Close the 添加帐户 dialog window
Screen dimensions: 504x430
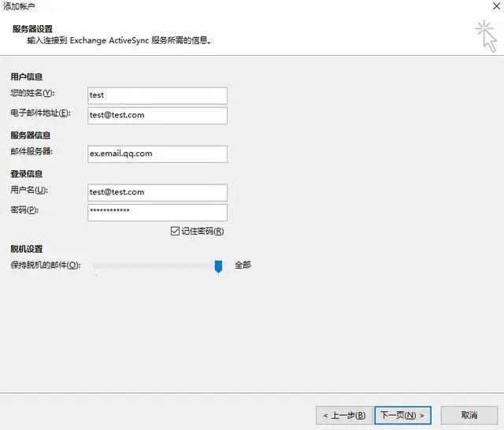(x=496, y=6)
